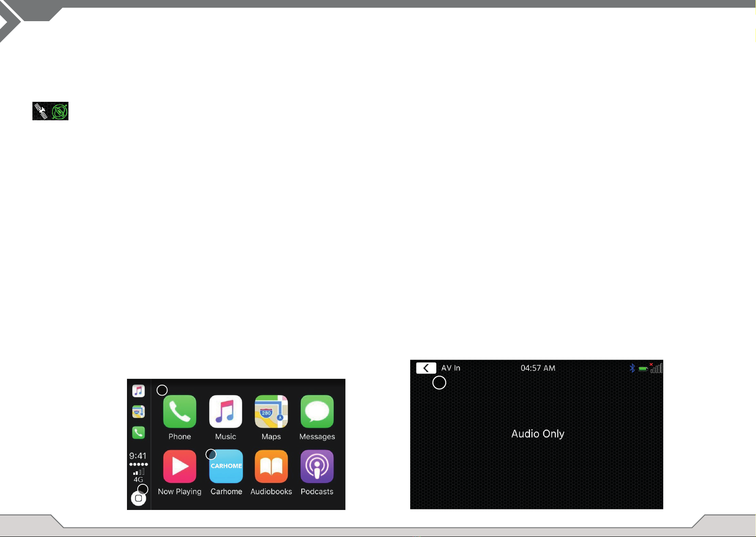This screenshot has height=537, width=756.
Task: Click the green crossed-out satellite icon
Action: point(59,111)
